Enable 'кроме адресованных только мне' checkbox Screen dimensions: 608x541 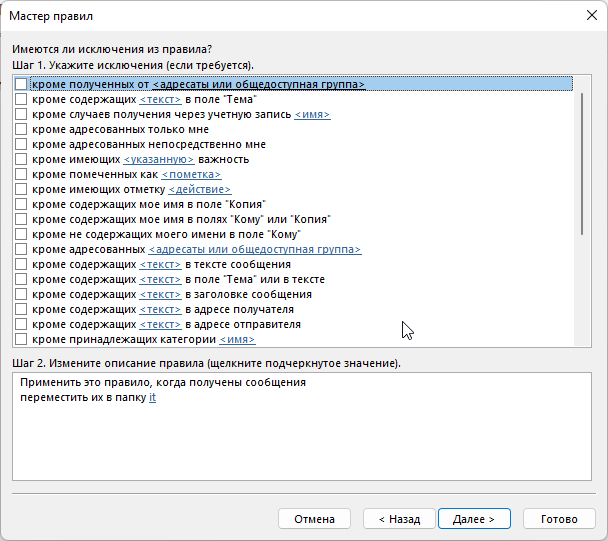tap(21, 129)
